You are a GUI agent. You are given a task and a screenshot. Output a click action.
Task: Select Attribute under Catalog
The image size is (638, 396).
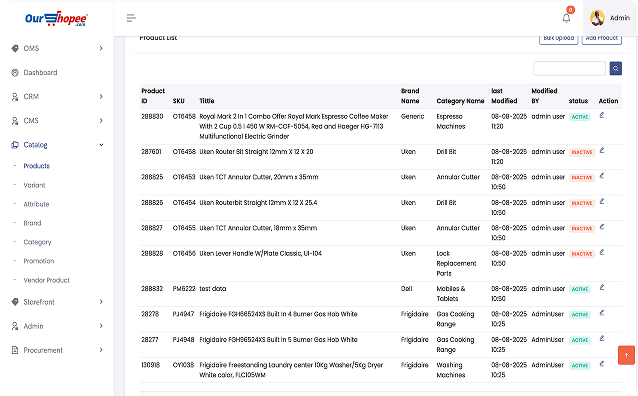[36, 204]
